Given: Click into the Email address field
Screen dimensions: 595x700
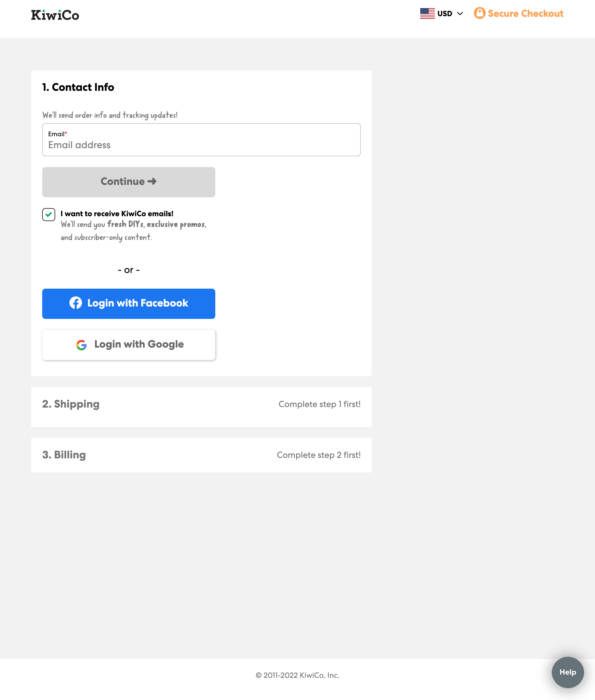Looking at the screenshot, I should [x=201, y=144].
